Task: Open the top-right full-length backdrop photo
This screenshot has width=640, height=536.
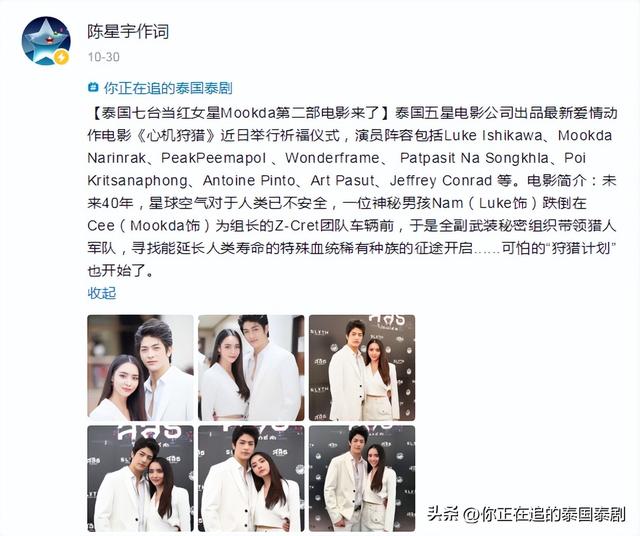Action: (362, 368)
